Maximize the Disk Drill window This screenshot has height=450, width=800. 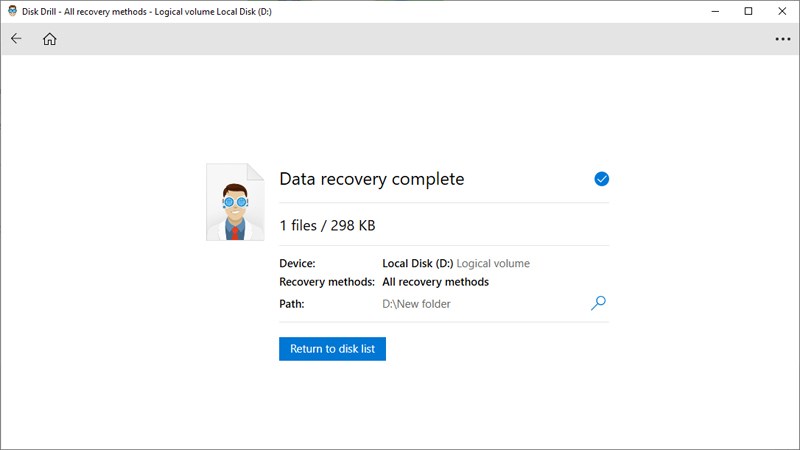[x=748, y=11]
